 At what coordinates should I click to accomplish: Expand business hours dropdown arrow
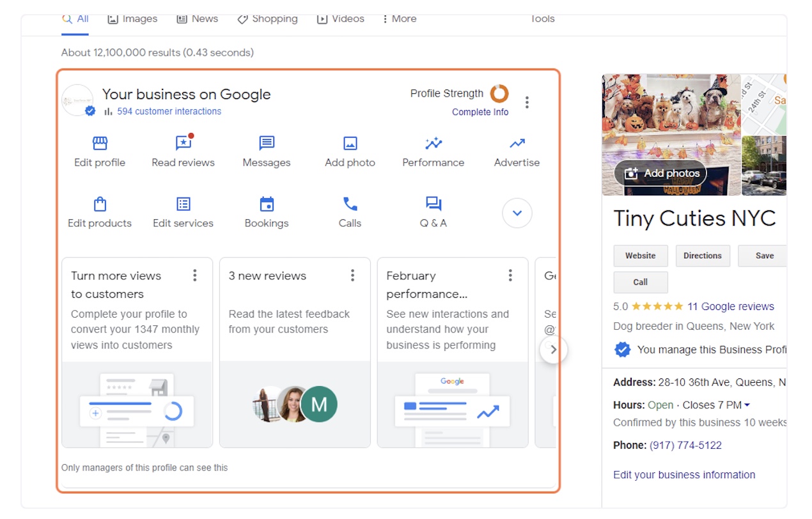747,405
